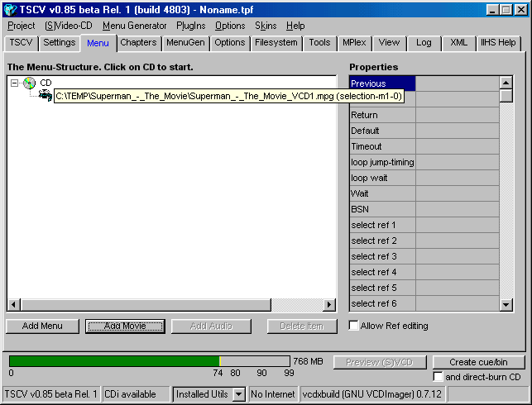Collapse the CD tree node
Viewport: 532px width, 405px height.
[14, 83]
